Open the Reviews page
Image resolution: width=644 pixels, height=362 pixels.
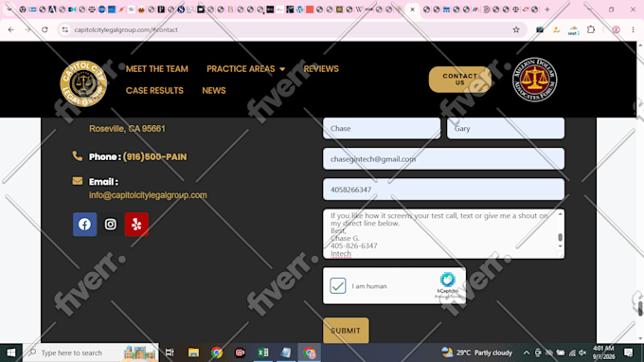321,69
